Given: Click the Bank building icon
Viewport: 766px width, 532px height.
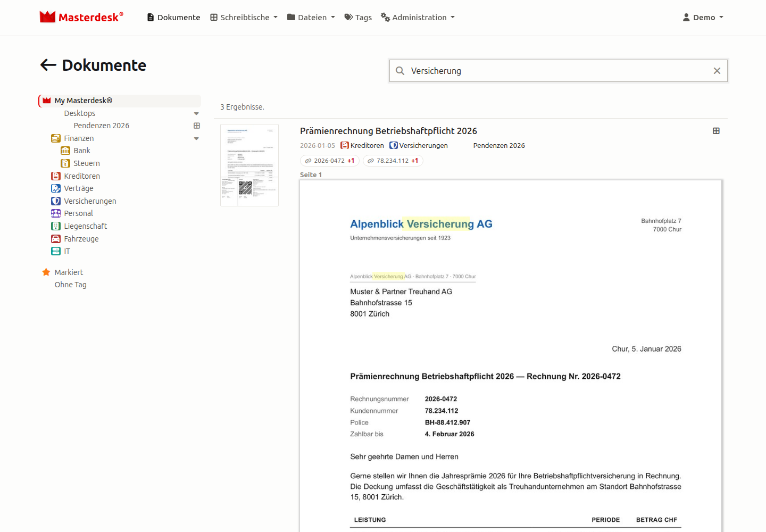Looking at the screenshot, I should pyautogui.click(x=65, y=151).
